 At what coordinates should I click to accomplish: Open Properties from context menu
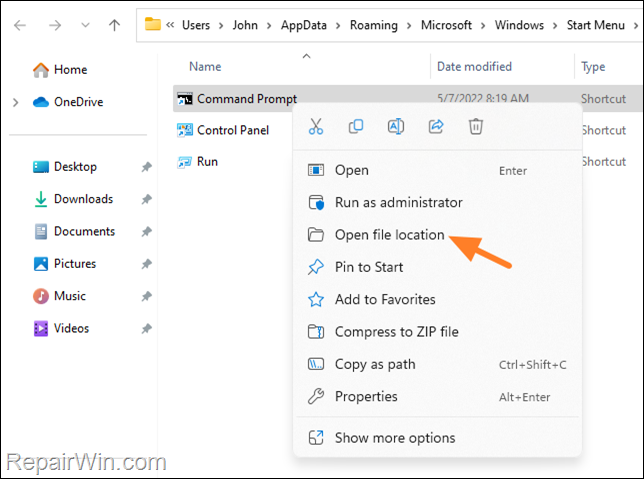click(437, 397)
